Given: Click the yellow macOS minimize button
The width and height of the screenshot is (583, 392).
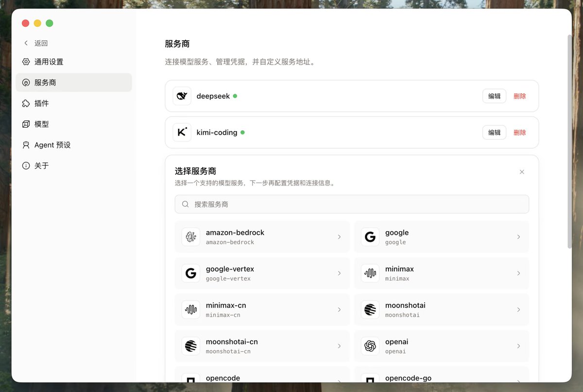Looking at the screenshot, I should pyautogui.click(x=37, y=23).
